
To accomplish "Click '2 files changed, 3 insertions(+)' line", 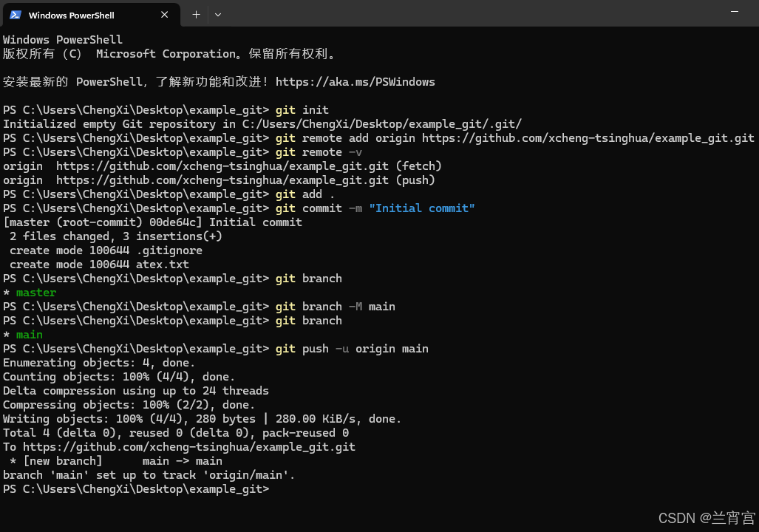I will point(116,236).
